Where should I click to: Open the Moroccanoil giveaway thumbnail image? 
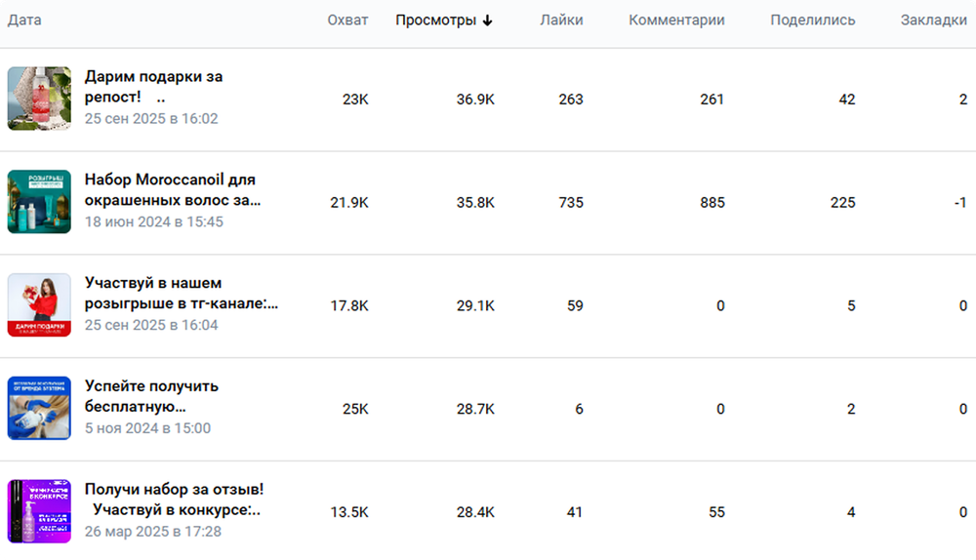coord(39,202)
